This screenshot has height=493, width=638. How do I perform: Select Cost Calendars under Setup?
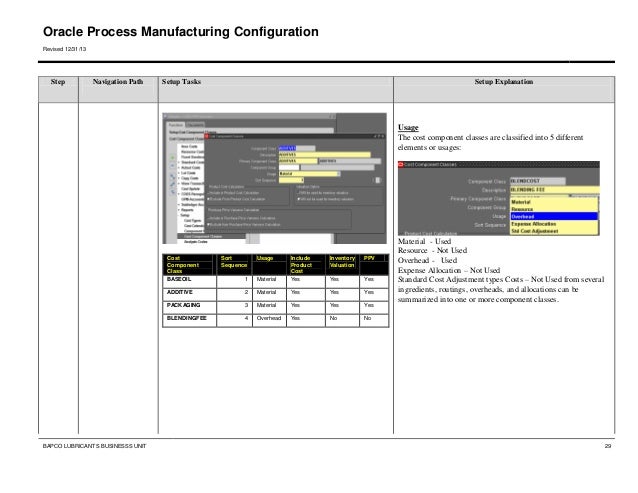[x=194, y=226]
